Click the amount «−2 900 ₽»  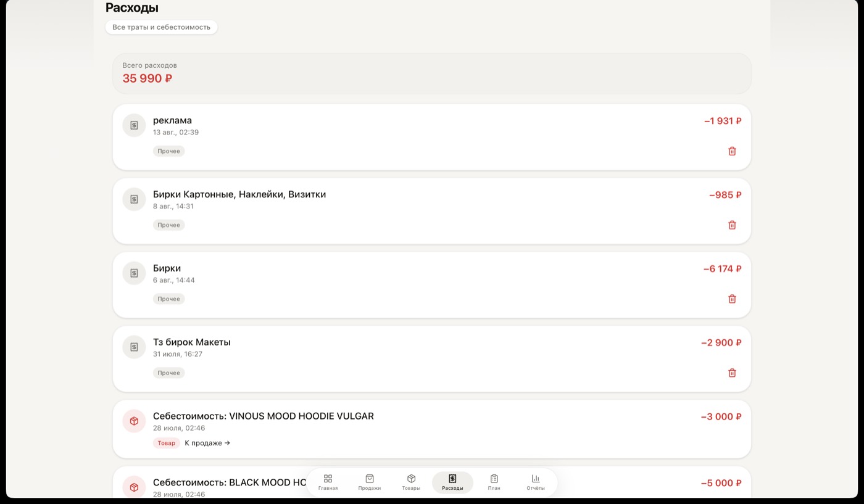tap(721, 342)
